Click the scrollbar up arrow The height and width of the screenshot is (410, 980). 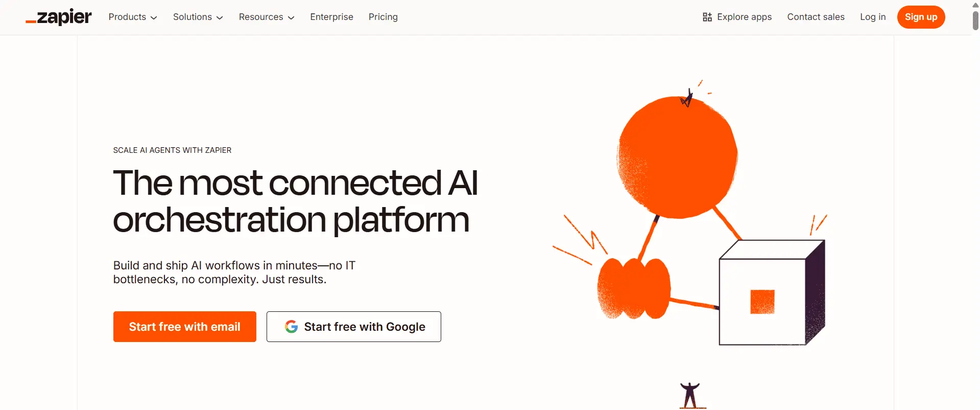point(975,5)
